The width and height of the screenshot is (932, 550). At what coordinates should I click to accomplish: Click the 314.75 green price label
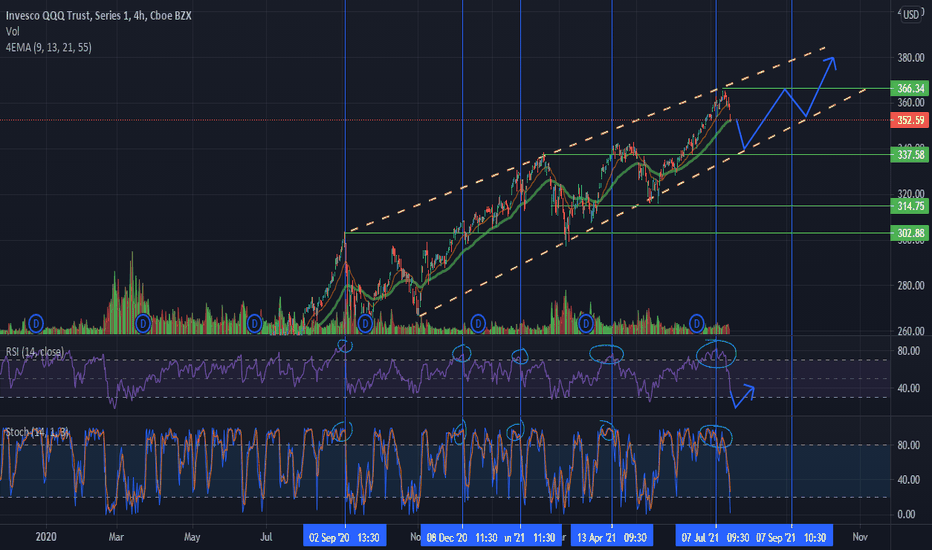click(x=910, y=206)
